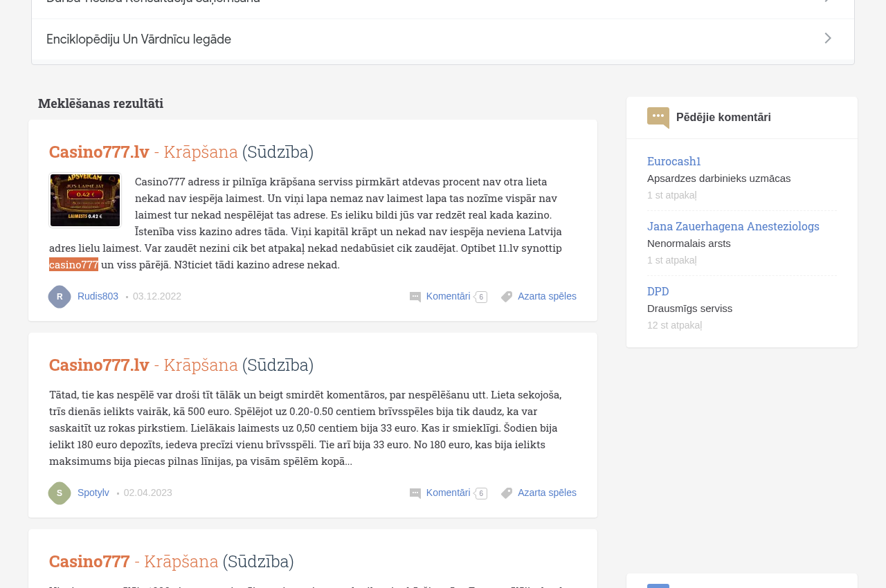
Task: Open the second Casino777.lv - Krāpšana complaint title
Action: [181, 365]
